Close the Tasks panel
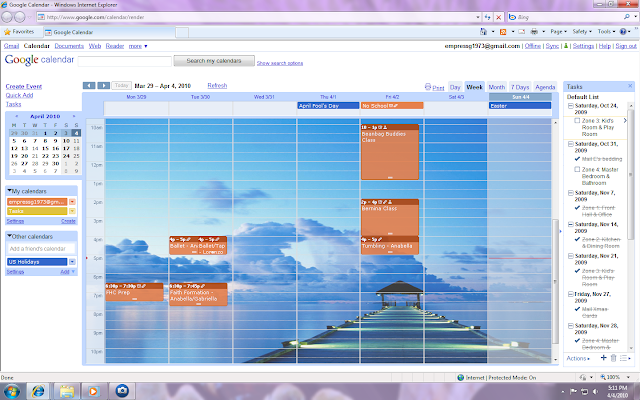Viewport: 640px width, 400px height. pos(630,86)
